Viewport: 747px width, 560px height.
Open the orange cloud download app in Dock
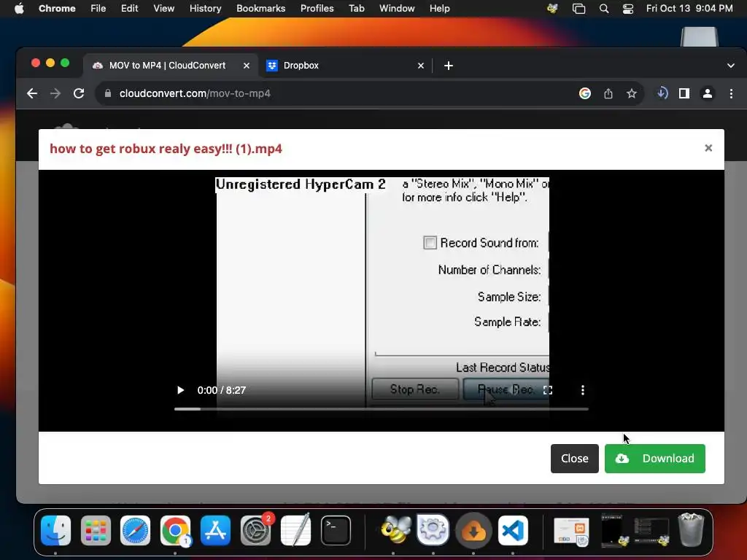coord(473,530)
